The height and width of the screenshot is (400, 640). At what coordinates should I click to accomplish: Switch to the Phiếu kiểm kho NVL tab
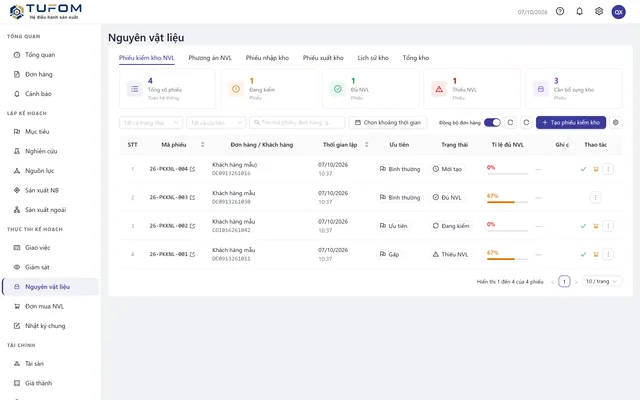point(147,58)
